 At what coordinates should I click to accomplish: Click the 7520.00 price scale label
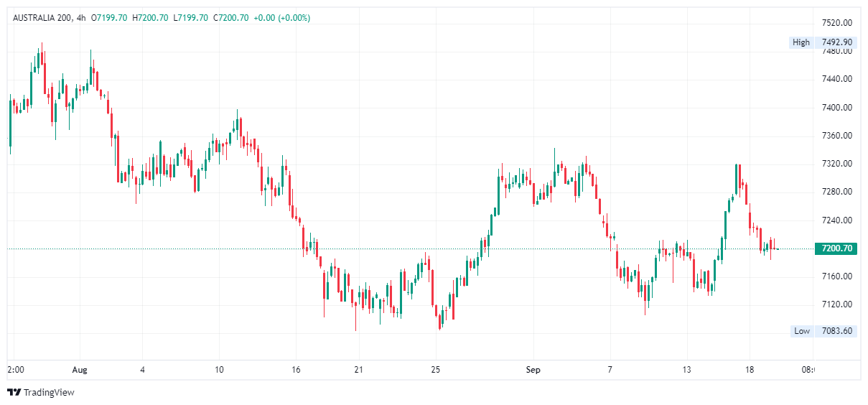coord(836,22)
